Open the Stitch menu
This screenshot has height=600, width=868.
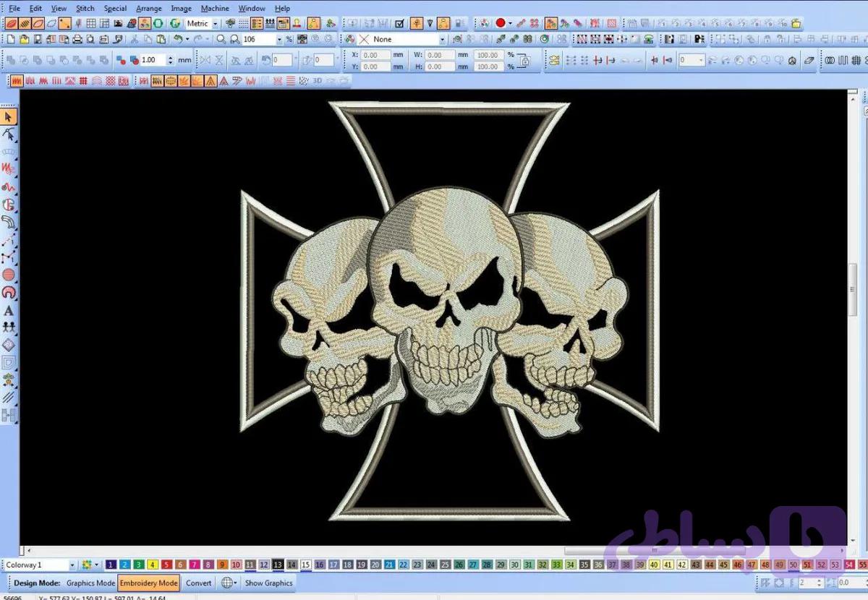85,9
